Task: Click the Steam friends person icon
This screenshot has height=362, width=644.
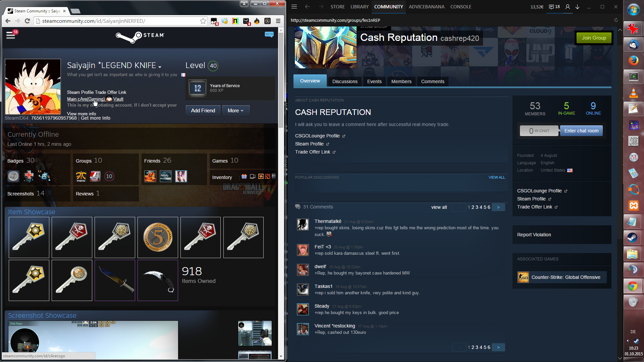Action: tap(568, 7)
